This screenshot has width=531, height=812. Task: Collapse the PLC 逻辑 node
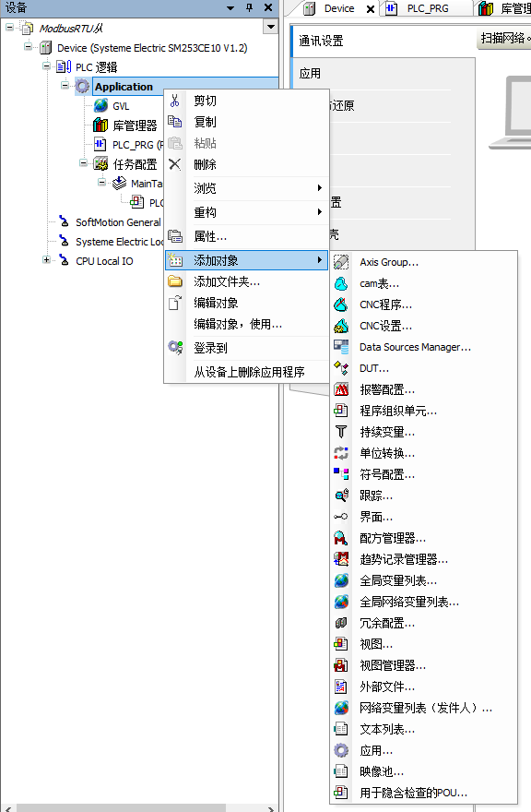pos(47,66)
